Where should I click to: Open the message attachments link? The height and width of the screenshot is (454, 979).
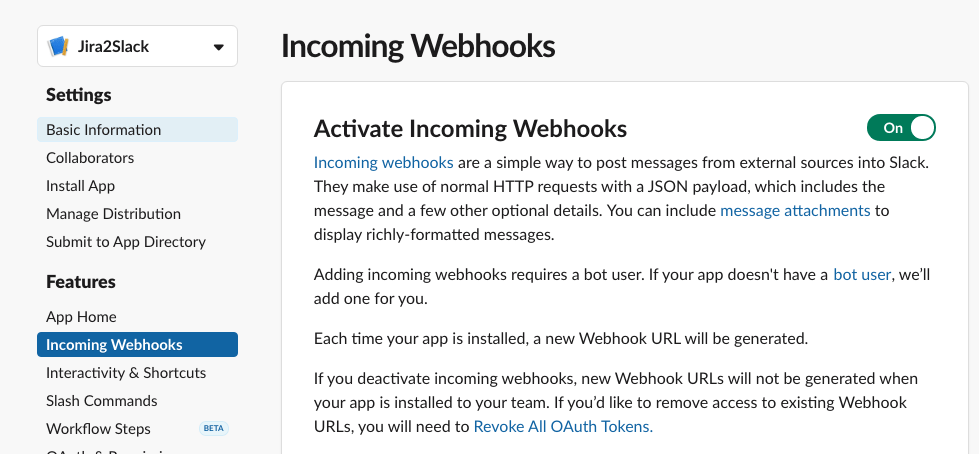click(x=795, y=211)
